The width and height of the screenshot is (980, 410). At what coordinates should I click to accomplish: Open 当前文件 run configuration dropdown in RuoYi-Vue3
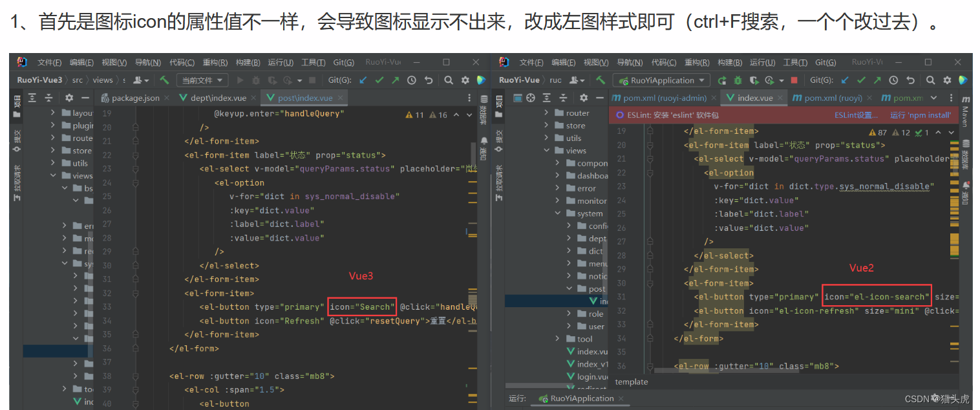point(202,80)
